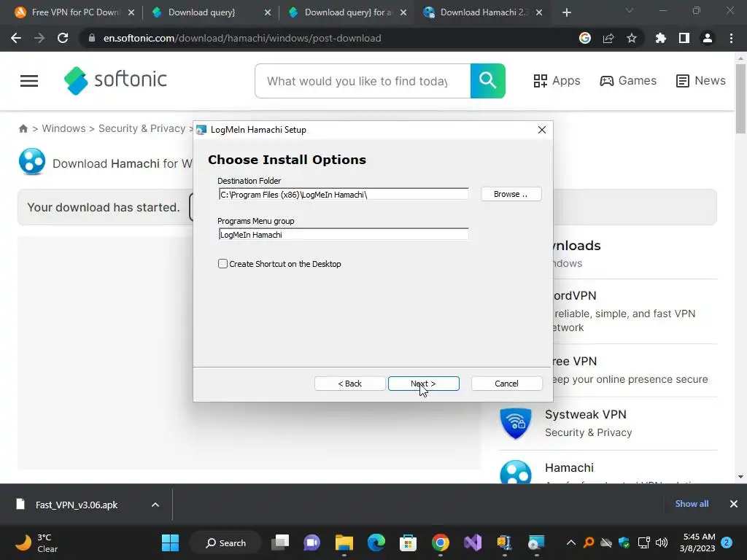Open the Chat app on taskbar
The width and height of the screenshot is (747, 560).
(312, 542)
